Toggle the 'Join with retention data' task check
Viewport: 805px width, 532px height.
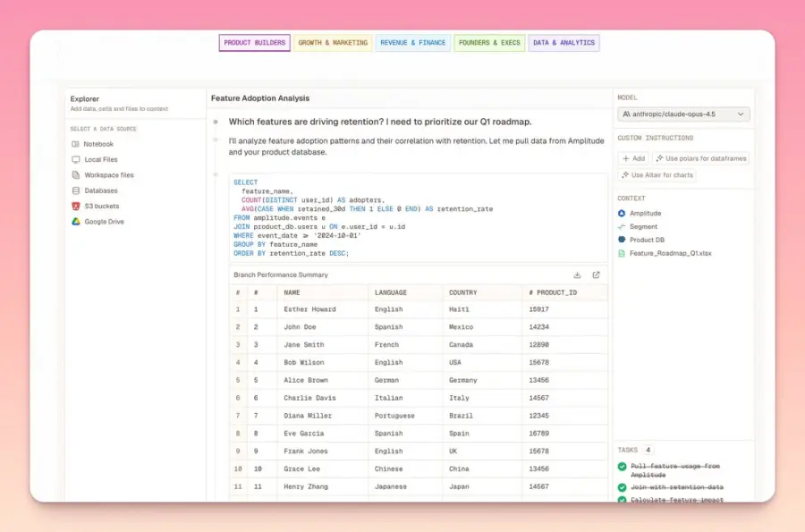tap(623, 487)
